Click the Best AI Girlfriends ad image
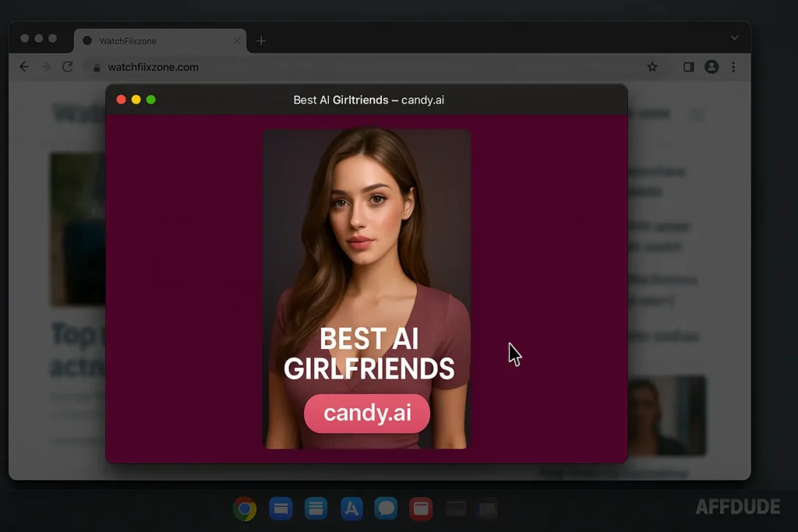This screenshot has width=798, height=532. pos(366,288)
